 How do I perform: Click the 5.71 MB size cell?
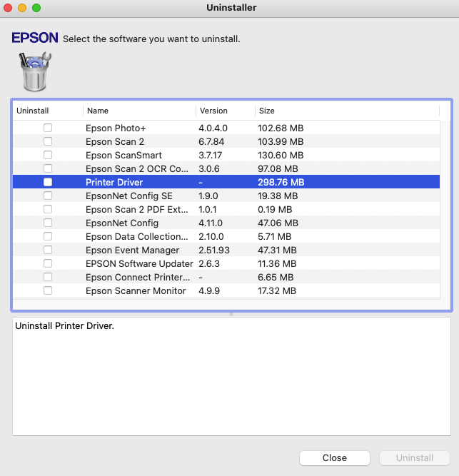coord(275,236)
